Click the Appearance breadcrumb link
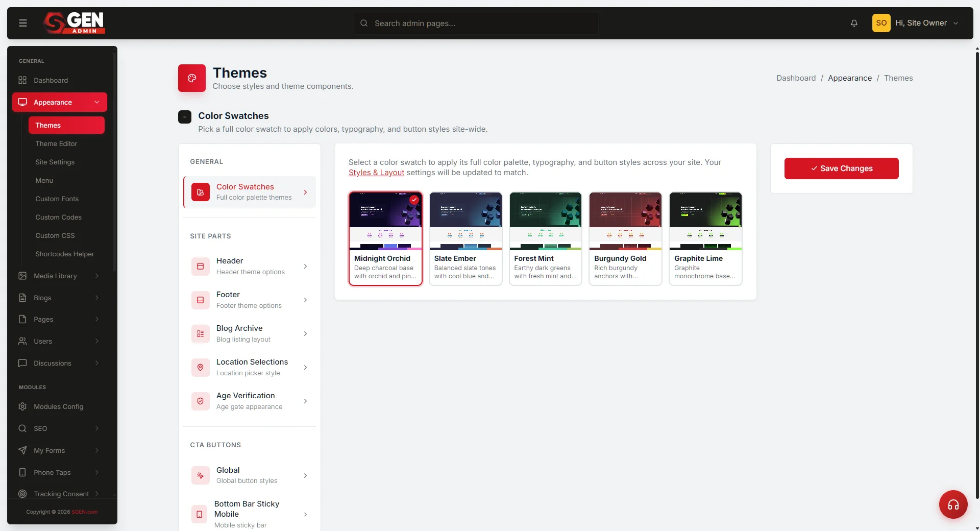Screen dimensions: 980x531 click(x=850, y=78)
